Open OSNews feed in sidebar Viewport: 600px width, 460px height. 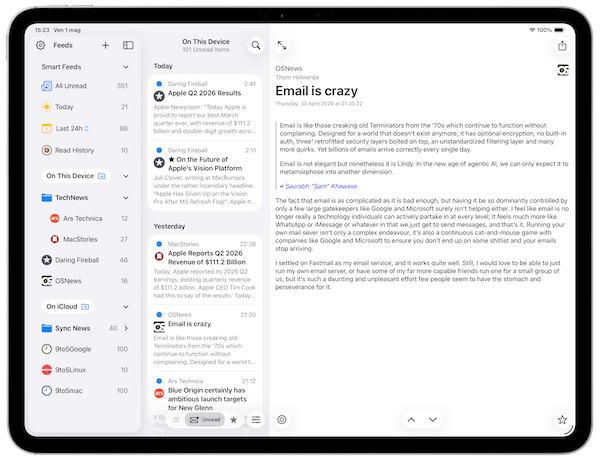(x=85, y=281)
